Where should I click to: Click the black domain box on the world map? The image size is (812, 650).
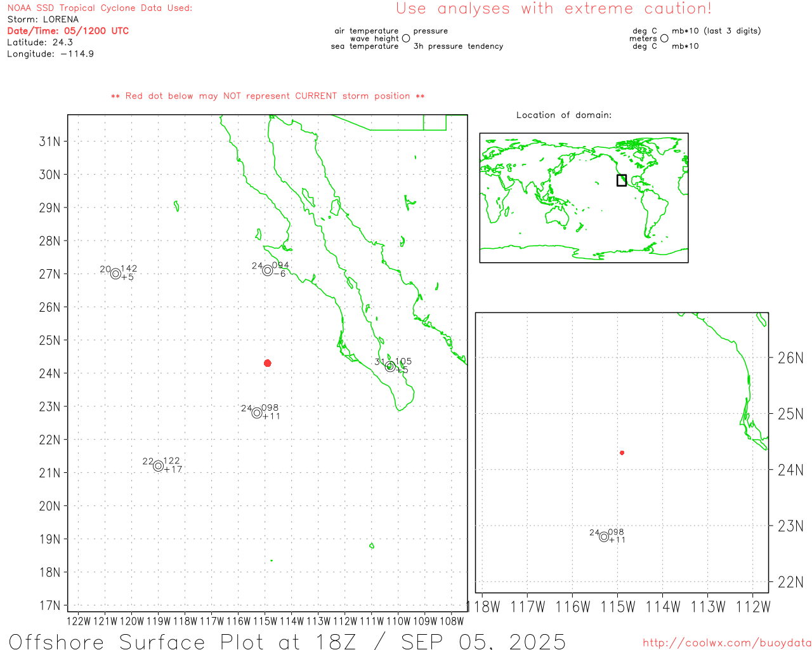(622, 180)
